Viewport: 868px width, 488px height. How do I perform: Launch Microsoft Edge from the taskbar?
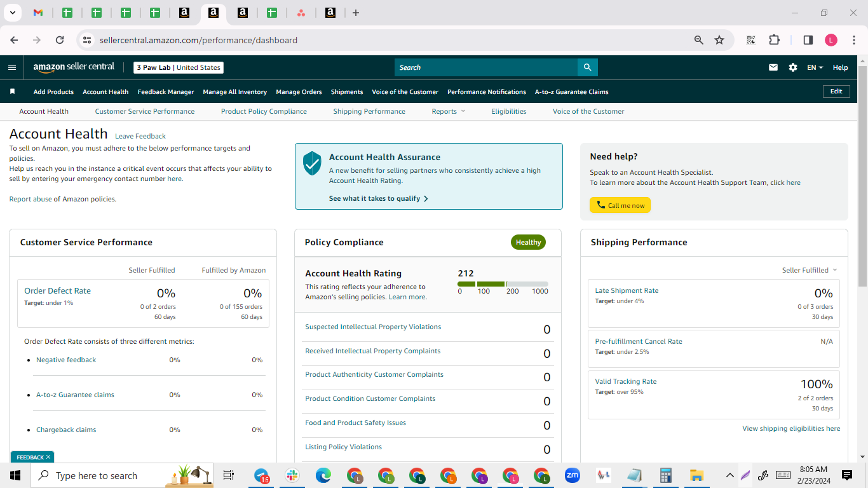tap(324, 475)
